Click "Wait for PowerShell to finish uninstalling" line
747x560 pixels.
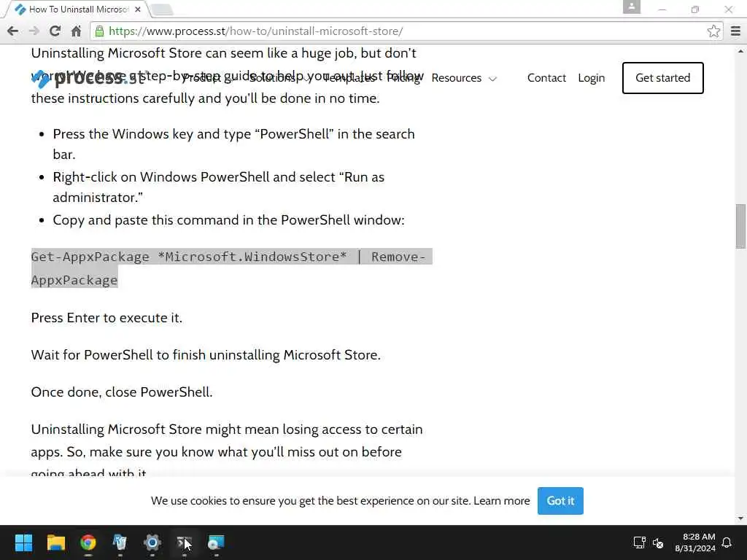tap(206, 355)
